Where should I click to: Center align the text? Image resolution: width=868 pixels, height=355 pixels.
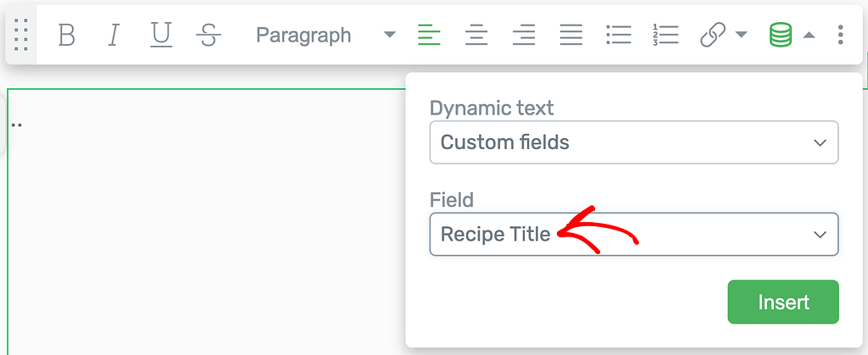tap(476, 36)
